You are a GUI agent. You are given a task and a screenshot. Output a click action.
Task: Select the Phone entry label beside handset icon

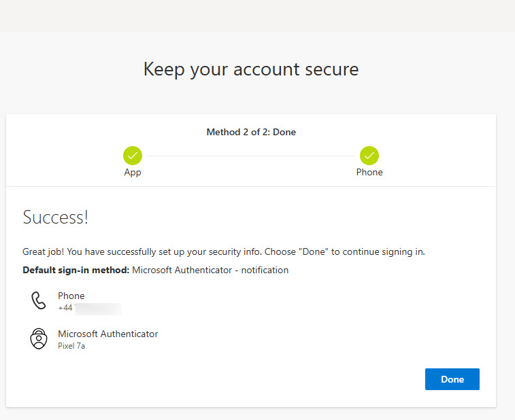pyautogui.click(x=71, y=296)
